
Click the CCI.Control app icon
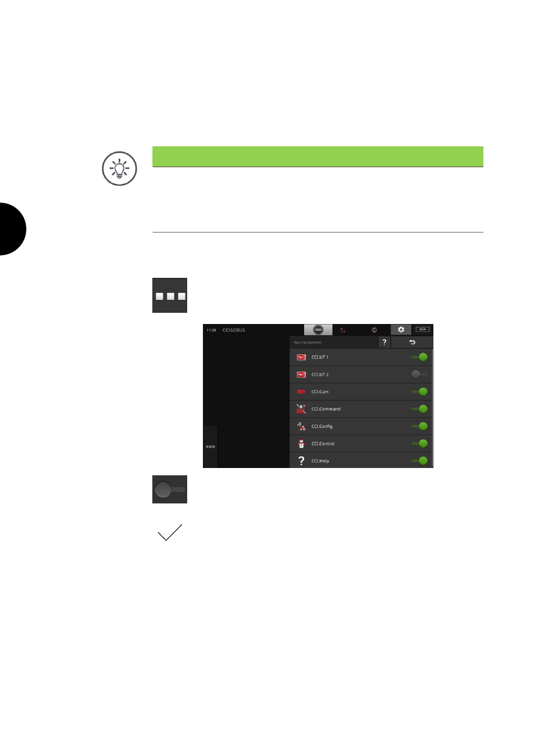click(x=301, y=443)
